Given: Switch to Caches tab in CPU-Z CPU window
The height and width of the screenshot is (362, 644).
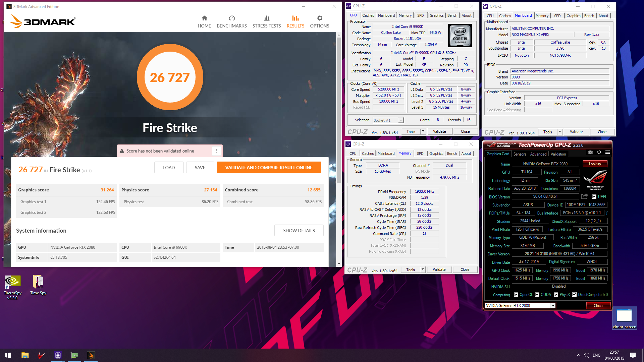Looking at the screenshot, I should tap(368, 15).
